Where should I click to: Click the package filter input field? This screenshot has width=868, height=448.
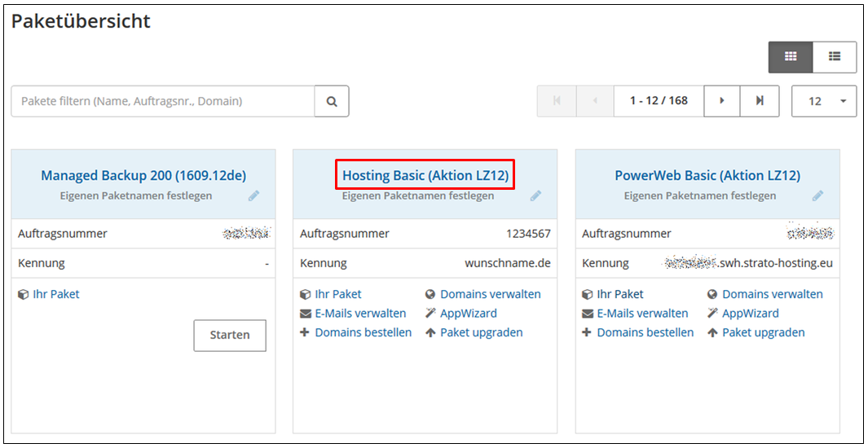[163, 102]
